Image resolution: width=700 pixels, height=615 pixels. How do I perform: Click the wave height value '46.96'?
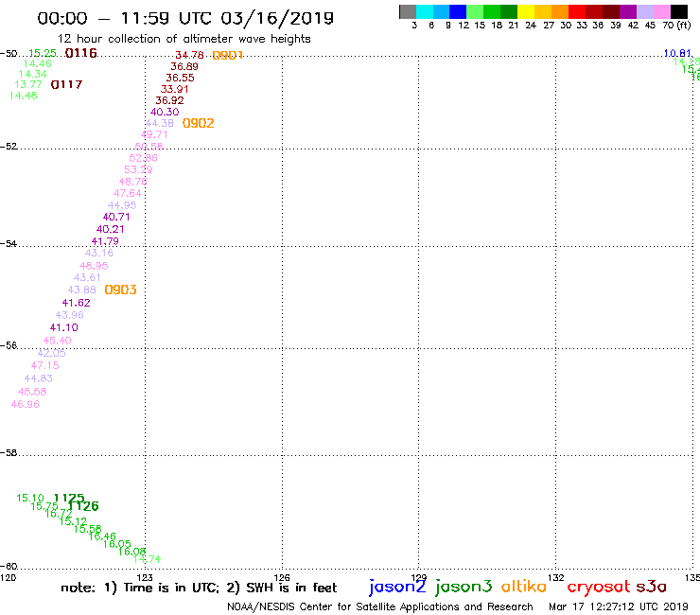pyautogui.click(x=25, y=404)
